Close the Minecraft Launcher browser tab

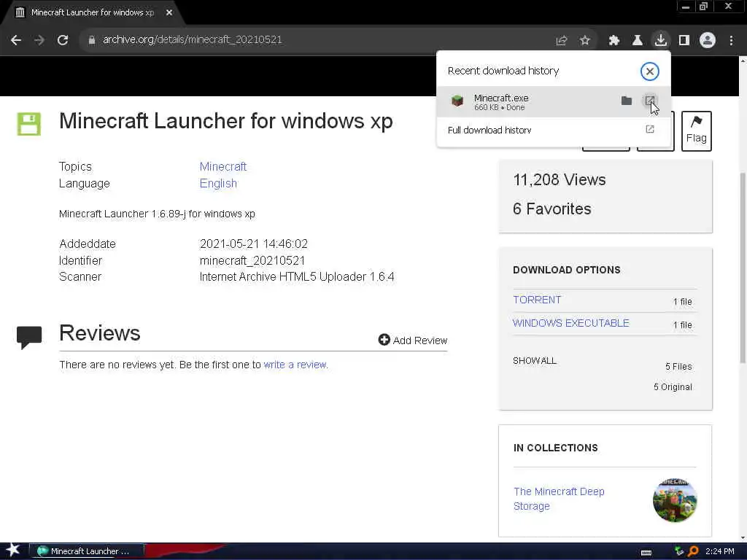[x=169, y=13]
